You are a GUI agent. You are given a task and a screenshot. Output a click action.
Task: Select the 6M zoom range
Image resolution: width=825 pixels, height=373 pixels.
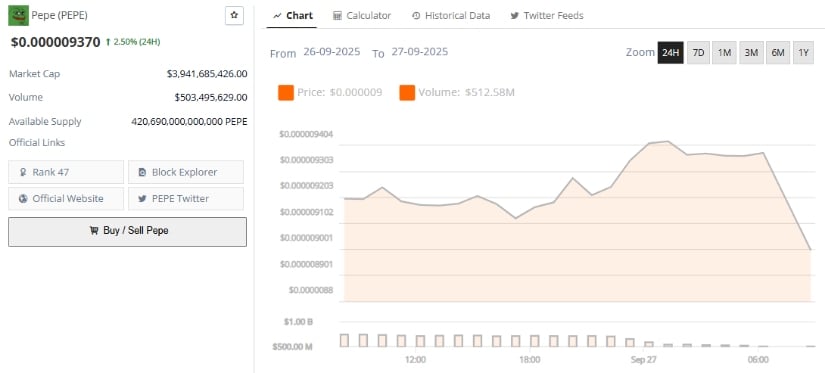778,53
